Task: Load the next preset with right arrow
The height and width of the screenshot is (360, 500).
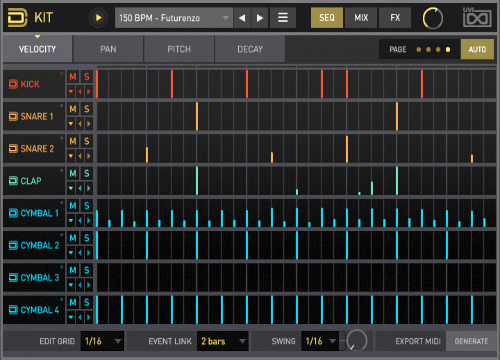Action: pos(260,18)
